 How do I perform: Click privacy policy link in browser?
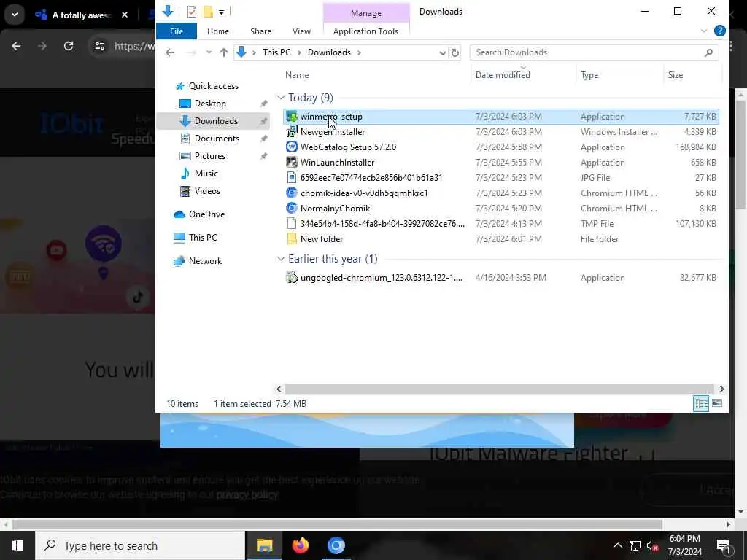(247, 494)
